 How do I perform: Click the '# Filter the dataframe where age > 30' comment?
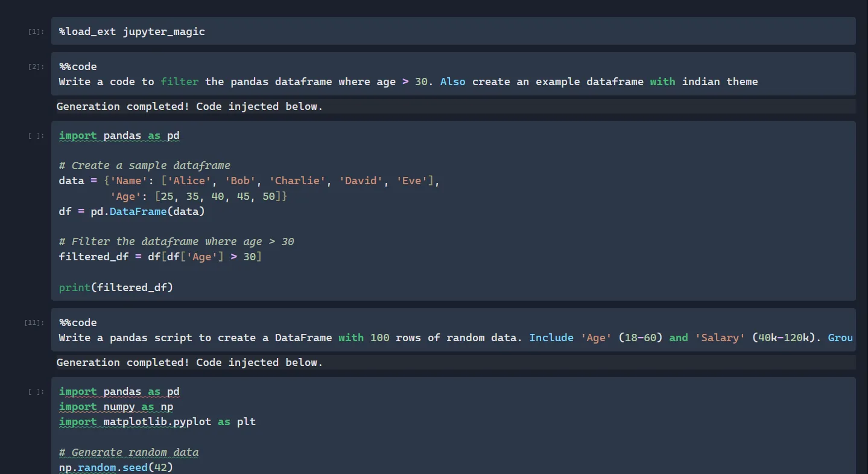pyautogui.click(x=176, y=242)
